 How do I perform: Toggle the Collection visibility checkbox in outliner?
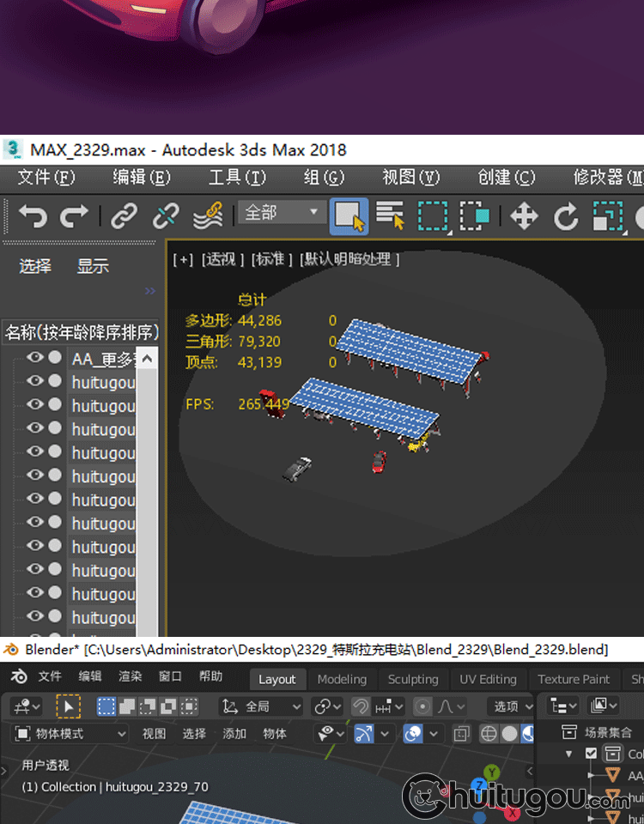pyautogui.click(x=591, y=754)
